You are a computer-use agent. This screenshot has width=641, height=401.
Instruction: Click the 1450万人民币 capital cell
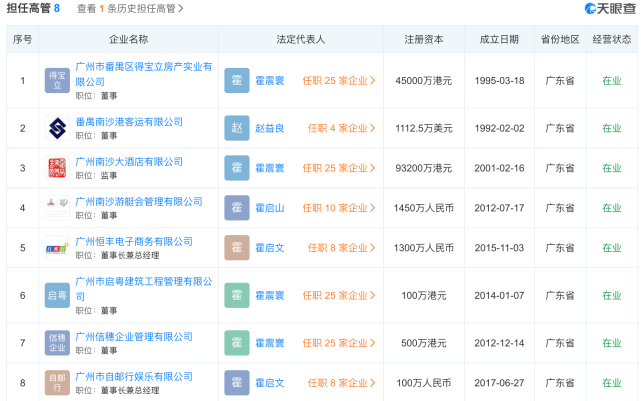tap(424, 208)
